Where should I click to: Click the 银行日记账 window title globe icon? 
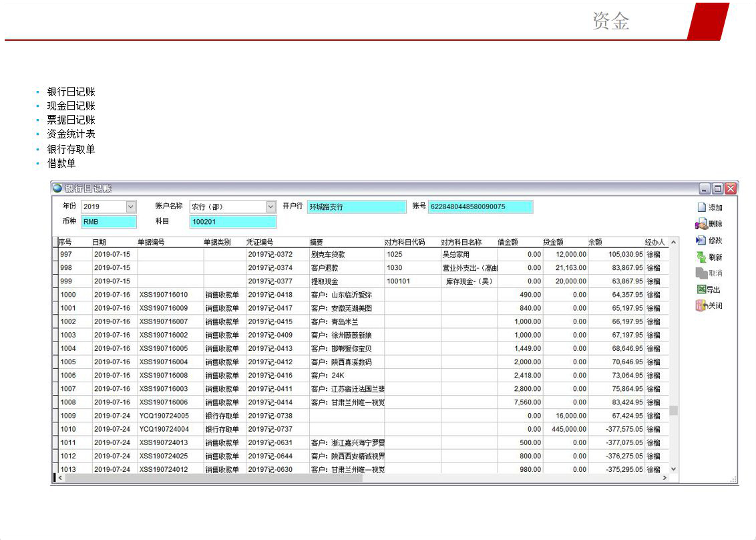point(57,188)
